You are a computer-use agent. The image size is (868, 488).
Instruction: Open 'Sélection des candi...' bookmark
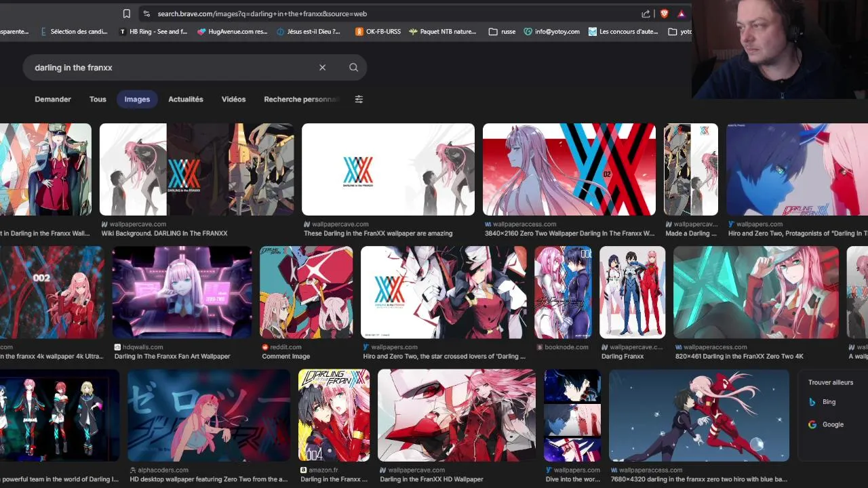(73, 32)
